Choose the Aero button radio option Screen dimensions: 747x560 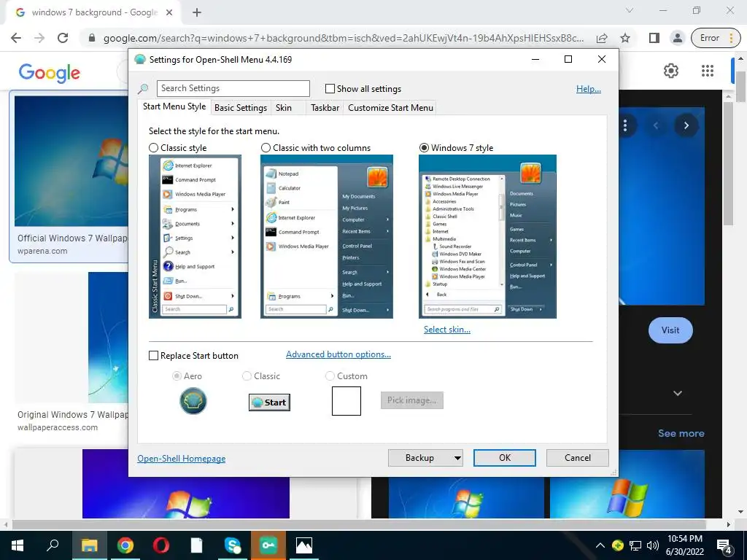pyautogui.click(x=177, y=376)
